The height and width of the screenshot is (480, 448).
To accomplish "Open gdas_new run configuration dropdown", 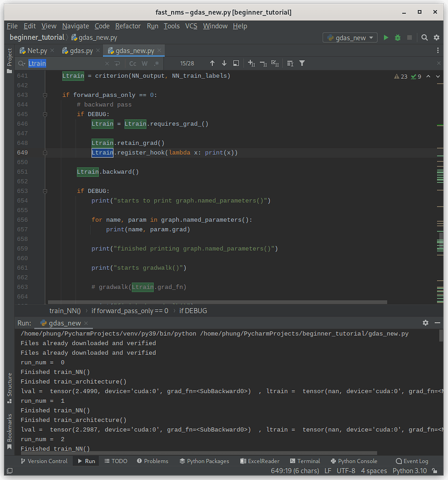I will click(350, 37).
